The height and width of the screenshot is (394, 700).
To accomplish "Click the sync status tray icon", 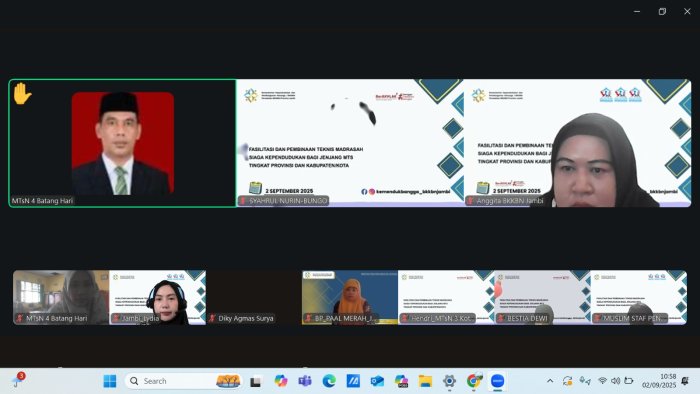I will click(x=567, y=381).
